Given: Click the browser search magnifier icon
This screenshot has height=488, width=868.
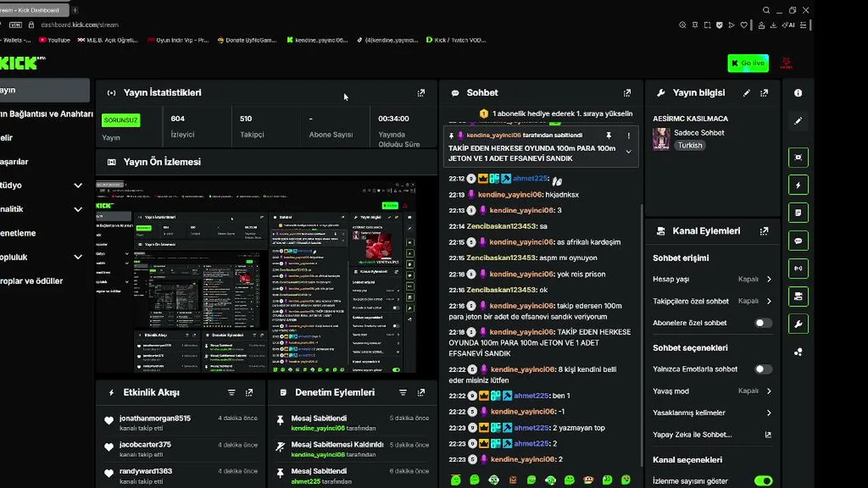Looking at the screenshot, I should 766,10.
